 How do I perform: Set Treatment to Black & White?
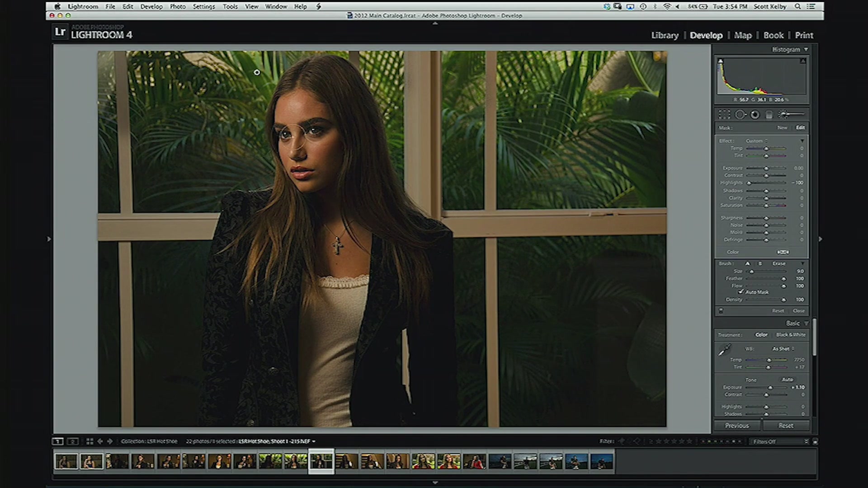(x=791, y=335)
